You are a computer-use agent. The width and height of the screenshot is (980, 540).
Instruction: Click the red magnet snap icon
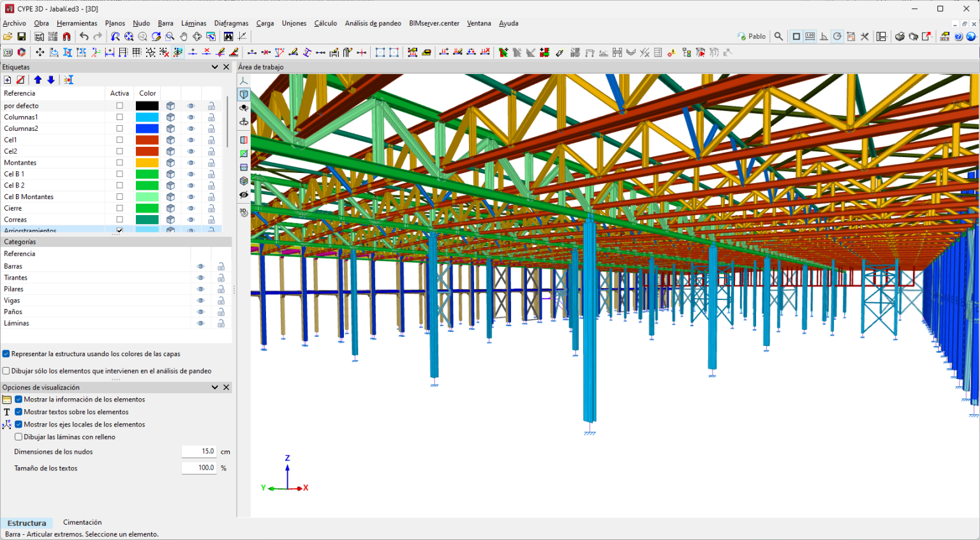[x=66, y=36]
